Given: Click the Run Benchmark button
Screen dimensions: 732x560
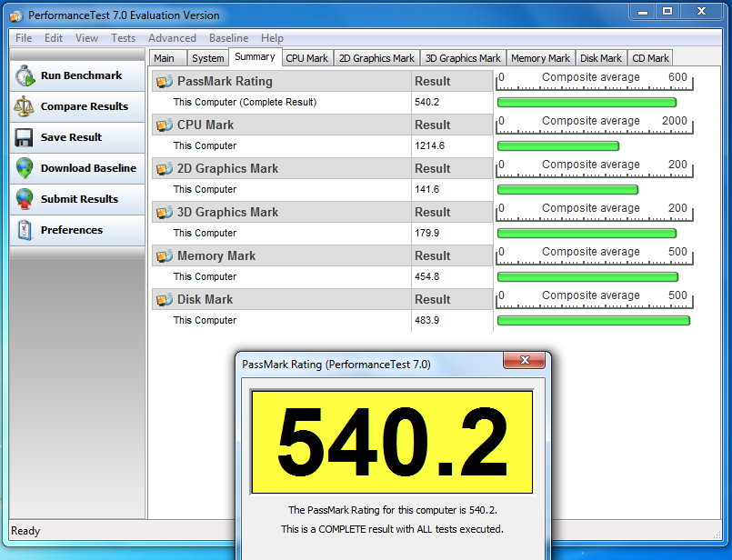Looking at the screenshot, I should click(77, 75).
